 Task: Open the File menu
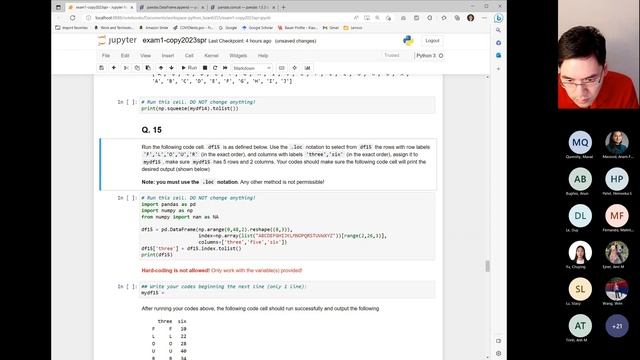pos(106,56)
